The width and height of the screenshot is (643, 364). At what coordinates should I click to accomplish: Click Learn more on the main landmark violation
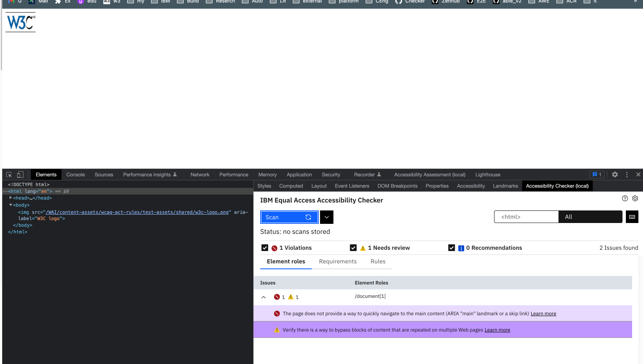point(543,313)
